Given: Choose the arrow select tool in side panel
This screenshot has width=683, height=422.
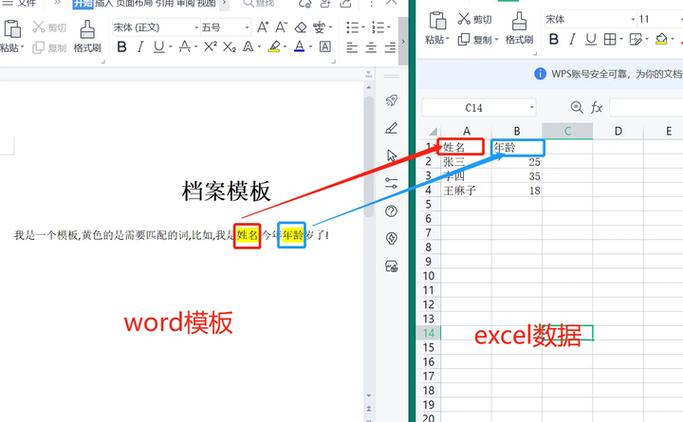Looking at the screenshot, I should tap(392, 155).
